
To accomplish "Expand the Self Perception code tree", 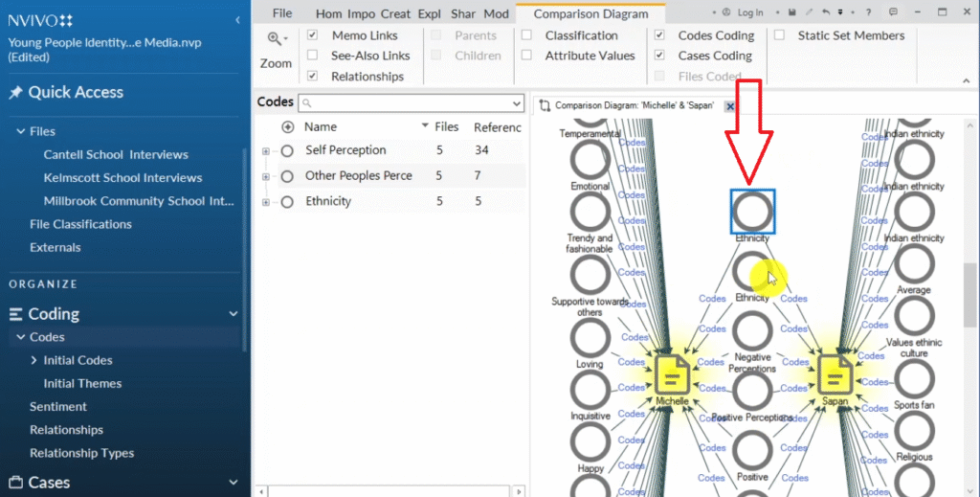I will click(266, 150).
